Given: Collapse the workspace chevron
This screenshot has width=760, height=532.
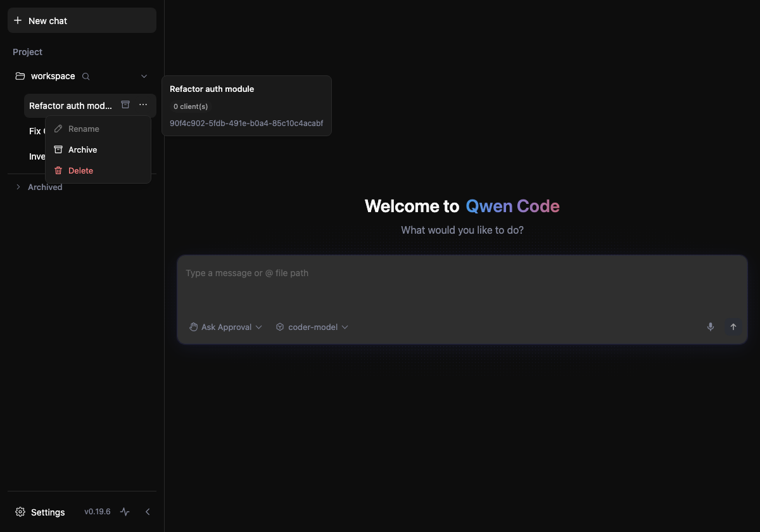Looking at the screenshot, I should pos(144,76).
